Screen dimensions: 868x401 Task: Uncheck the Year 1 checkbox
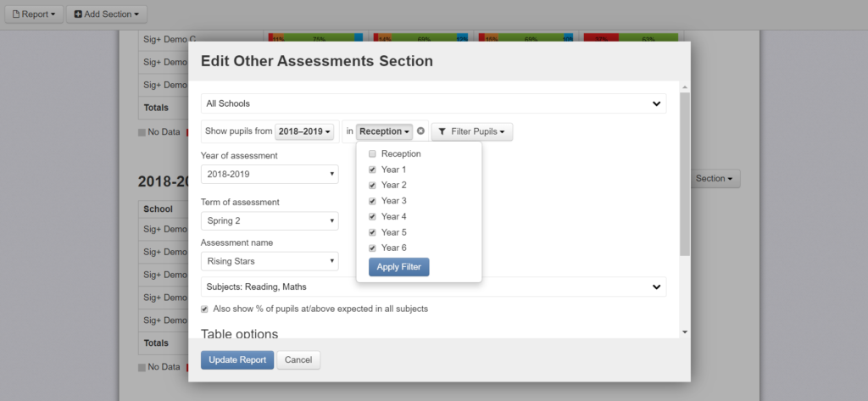(373, 170)
